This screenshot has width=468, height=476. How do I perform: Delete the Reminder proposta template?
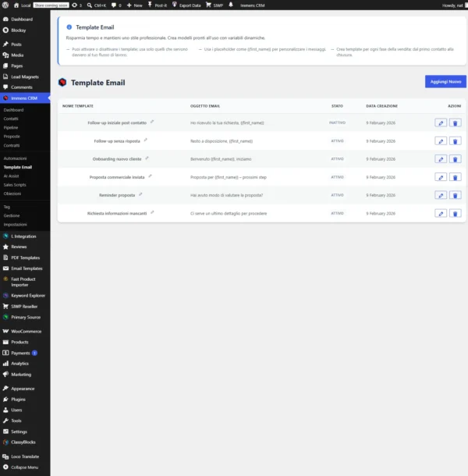(455, 195)
